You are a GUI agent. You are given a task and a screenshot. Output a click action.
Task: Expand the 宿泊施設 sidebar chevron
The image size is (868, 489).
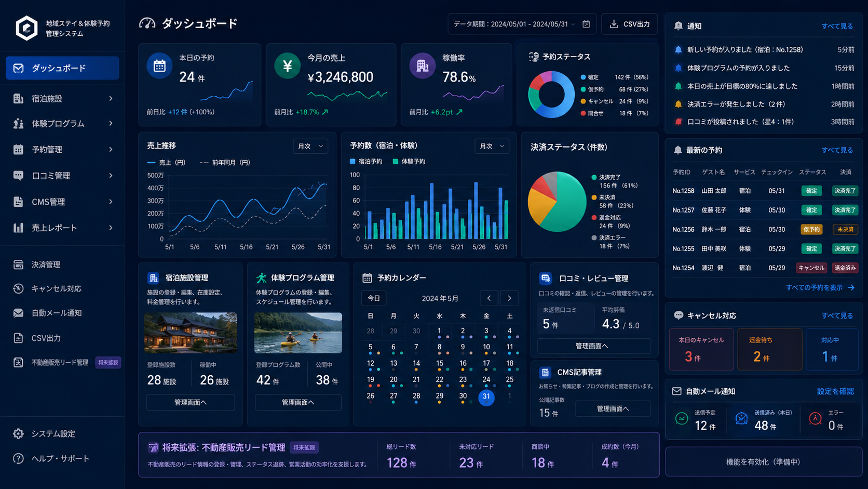111,98
